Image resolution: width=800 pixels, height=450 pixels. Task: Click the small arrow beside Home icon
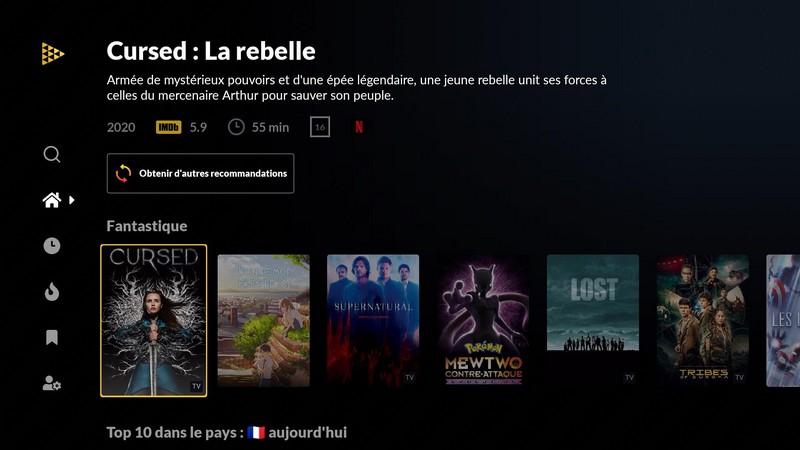pyautogui.click(x=72, y=200)
